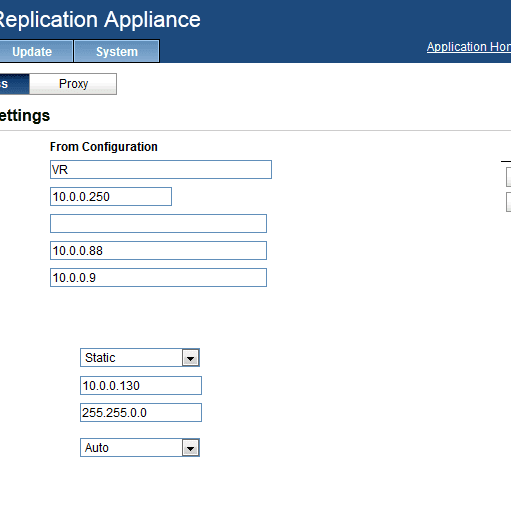Switch to the Proxy sub-tab
511x511 pixels.
[73, 84]
